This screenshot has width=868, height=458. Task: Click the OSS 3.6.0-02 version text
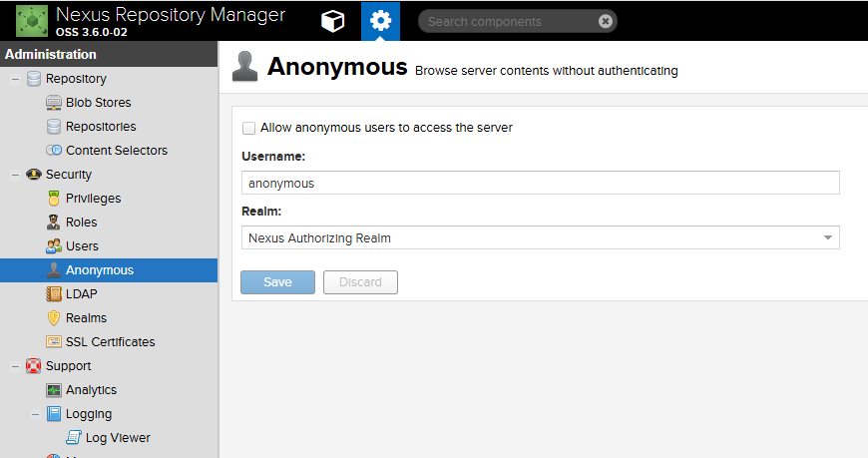pos(92,32)
